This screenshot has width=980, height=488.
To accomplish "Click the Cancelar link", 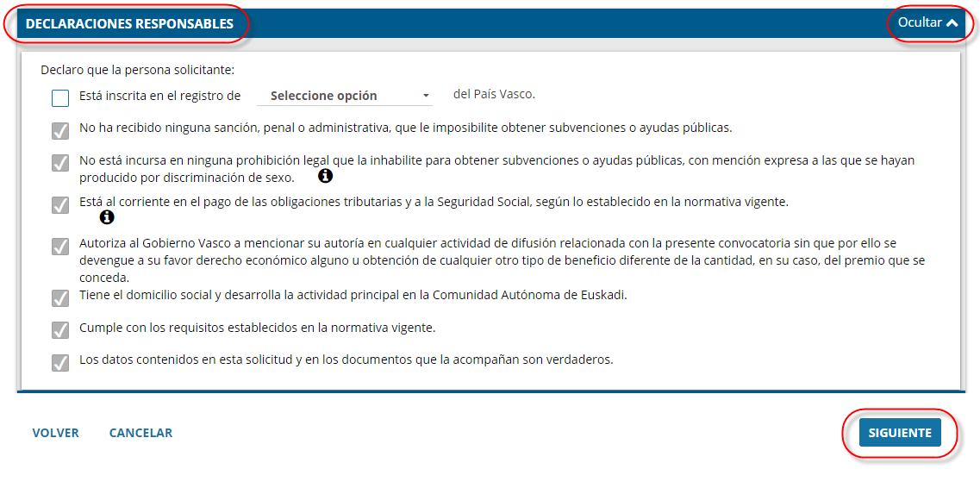I will click(x=140, y=433).
